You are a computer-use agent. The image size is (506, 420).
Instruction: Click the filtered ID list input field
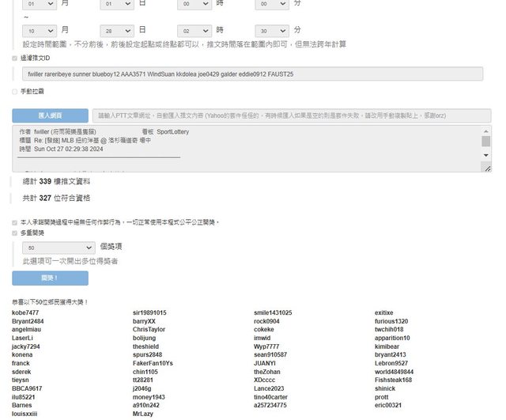point(252,74)
